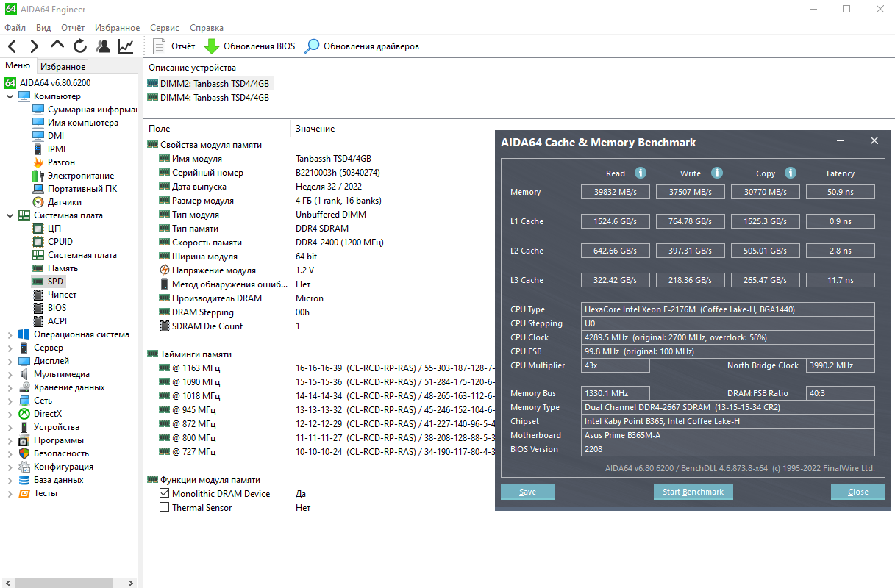Open the Отчёт menu
Image resolution: width=895 pixels, height=588 pixels.
pyautogui.click(x=73, y=27)
